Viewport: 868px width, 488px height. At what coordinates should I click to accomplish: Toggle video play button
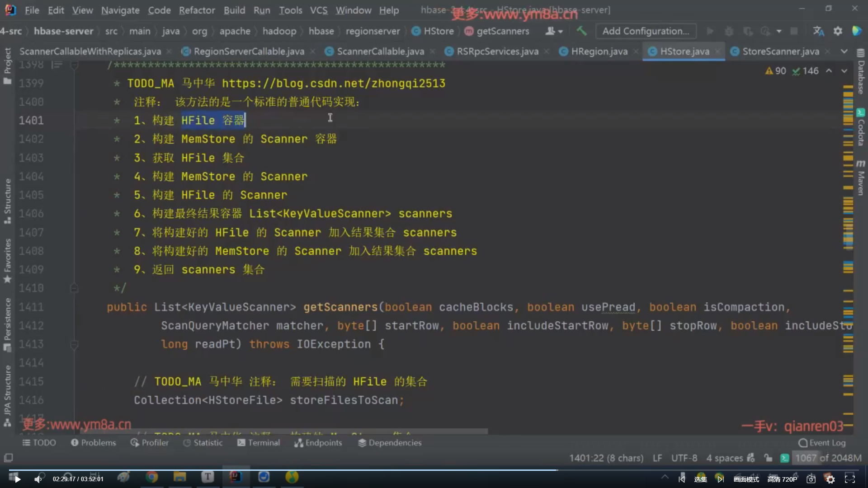pyautogui.click(x=17, y=479)
